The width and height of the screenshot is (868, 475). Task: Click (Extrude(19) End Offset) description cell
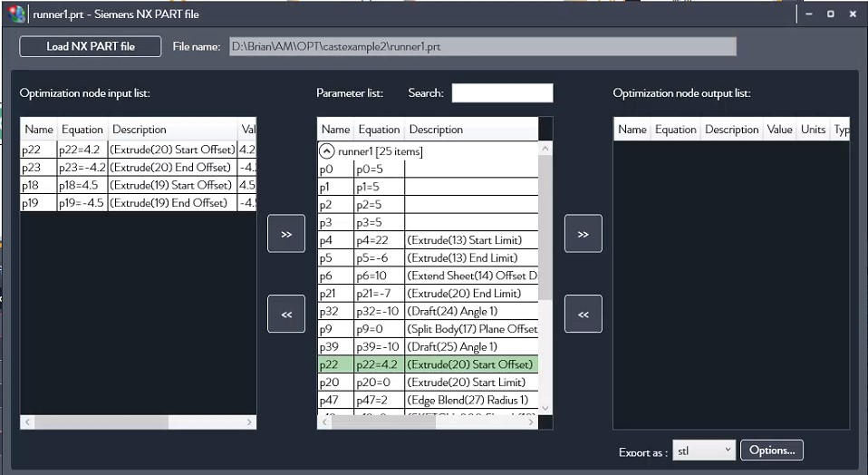[x=172, y=203]
